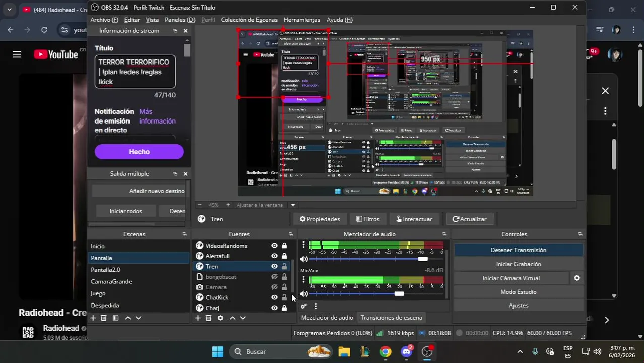644x363 pixels.
Task: Move scene down with Escenas down arrow
Action: tap(139, 318)
